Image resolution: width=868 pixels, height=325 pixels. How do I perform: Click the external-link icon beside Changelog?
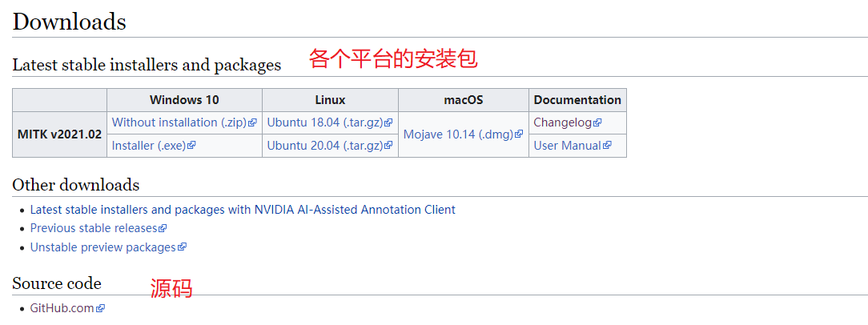[x=597, y=123]
